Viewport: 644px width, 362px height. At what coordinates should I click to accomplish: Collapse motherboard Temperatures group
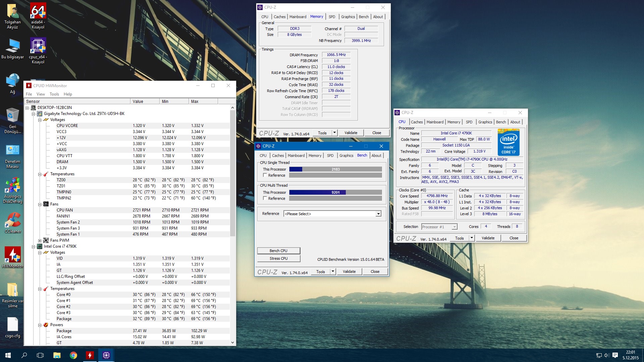pyautogui.click(x=40, y=174)
